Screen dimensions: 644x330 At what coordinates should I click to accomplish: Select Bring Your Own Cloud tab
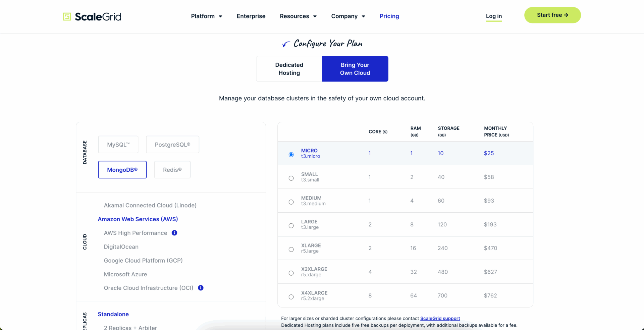[355, 69]
